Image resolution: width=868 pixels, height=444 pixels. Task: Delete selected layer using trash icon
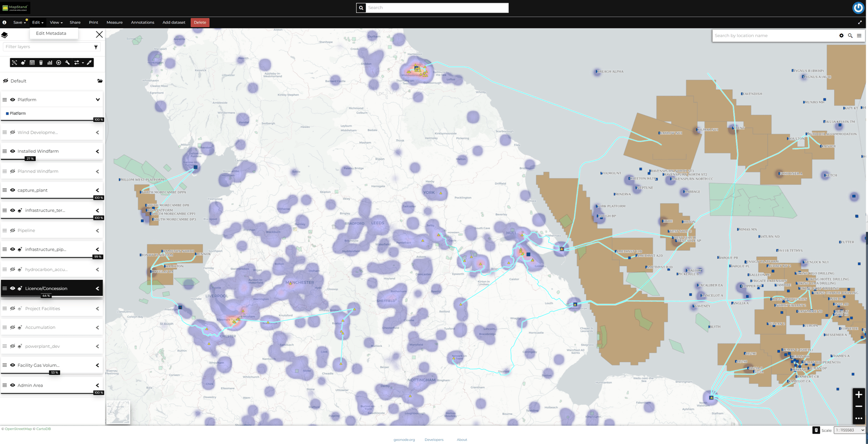click(x=41, y=63)
